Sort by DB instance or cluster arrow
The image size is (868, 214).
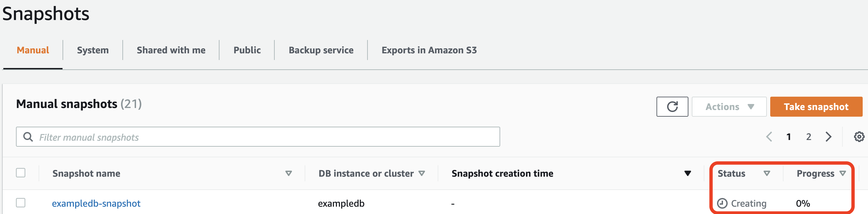(422, 173)
